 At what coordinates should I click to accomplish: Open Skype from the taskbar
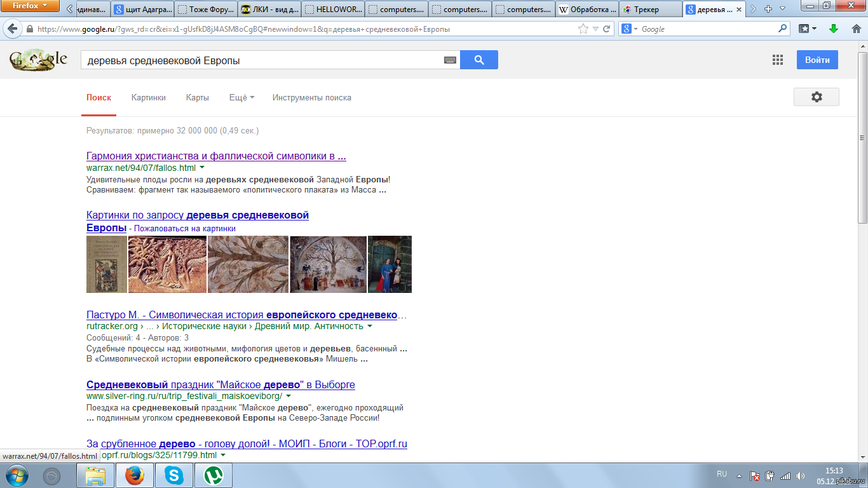point(173,475)
